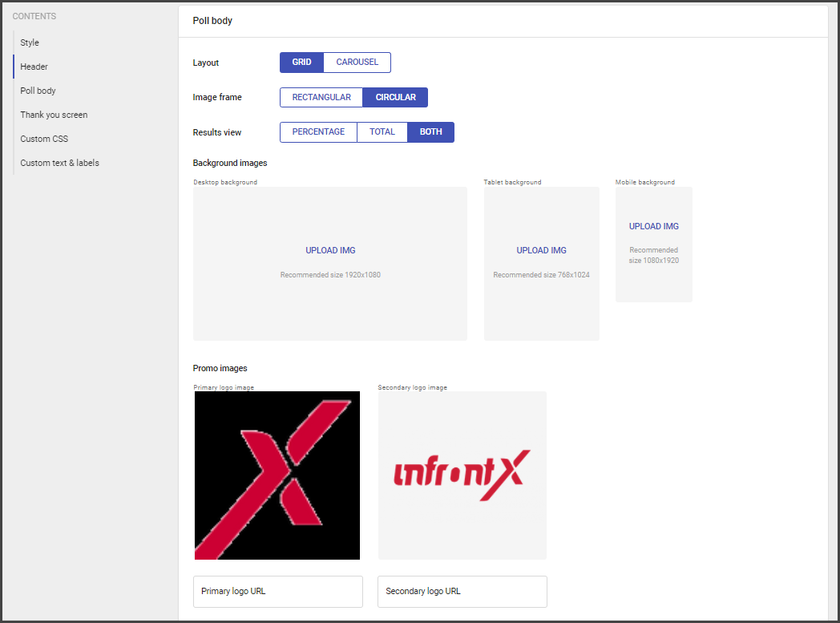Choose CIRCULAR image frame
Viewport: 840px width, 623px height.
coord(395,97)
